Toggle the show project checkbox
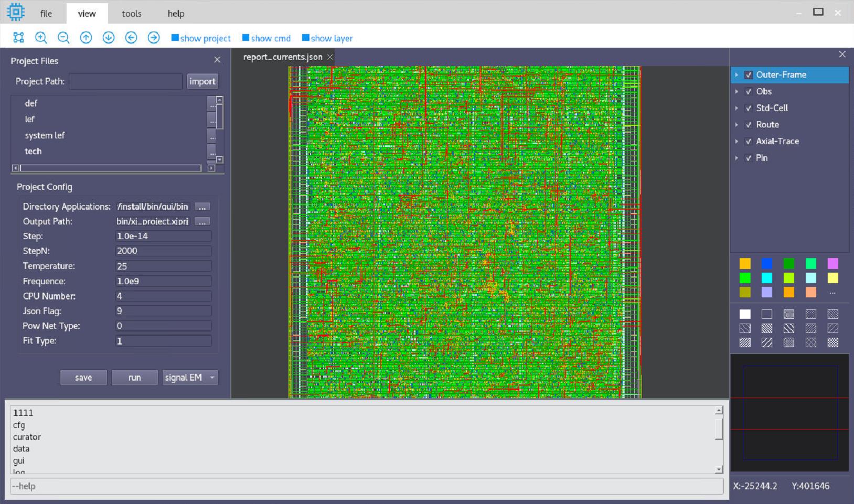The width and height of the screenshot is (854, 504). 175,38
